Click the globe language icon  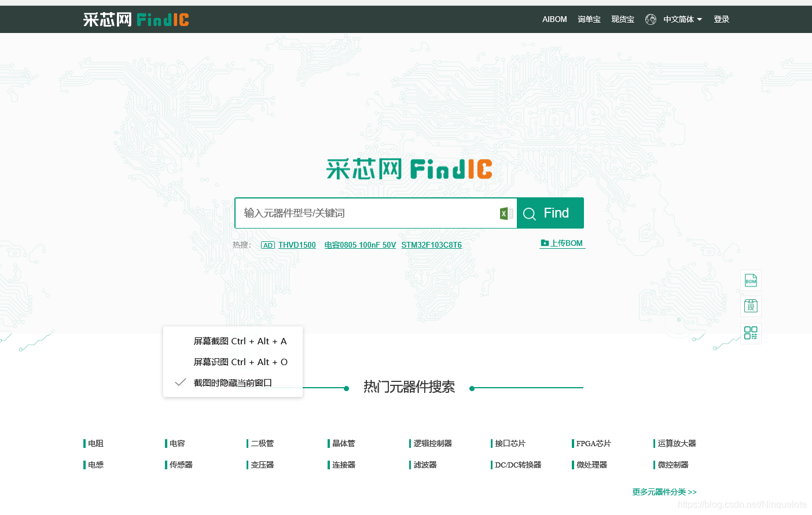pos(651,19)
